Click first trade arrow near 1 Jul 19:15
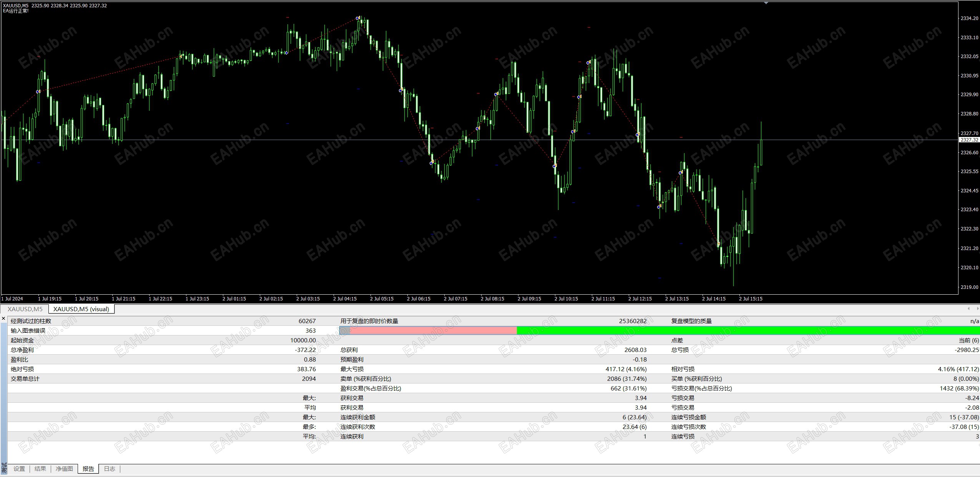980x477 pixels. [x=38, y=92]
